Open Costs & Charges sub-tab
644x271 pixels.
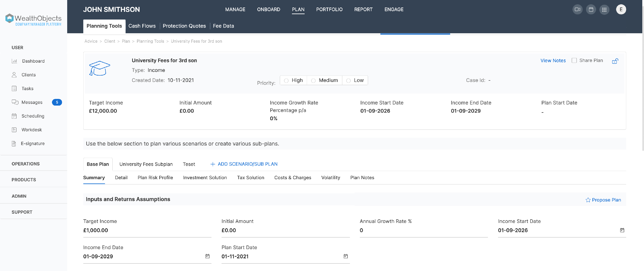tap(293, 178)
